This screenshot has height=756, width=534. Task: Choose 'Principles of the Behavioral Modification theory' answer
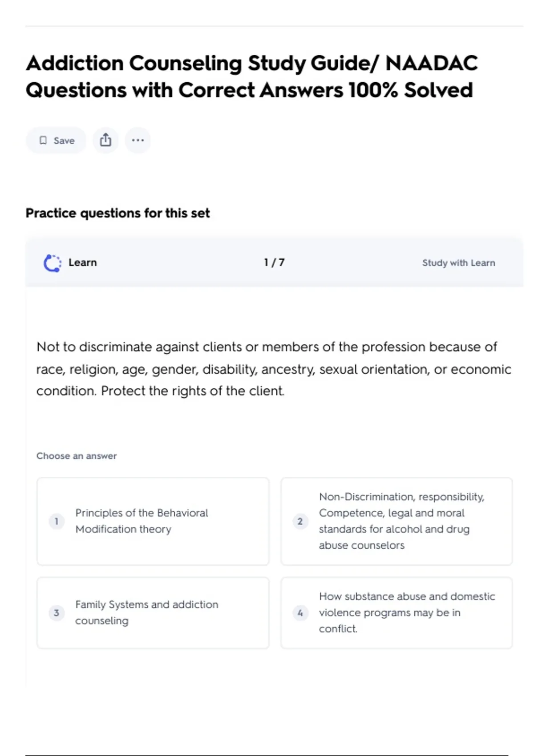pyautogui.click(x=142, y=521)
